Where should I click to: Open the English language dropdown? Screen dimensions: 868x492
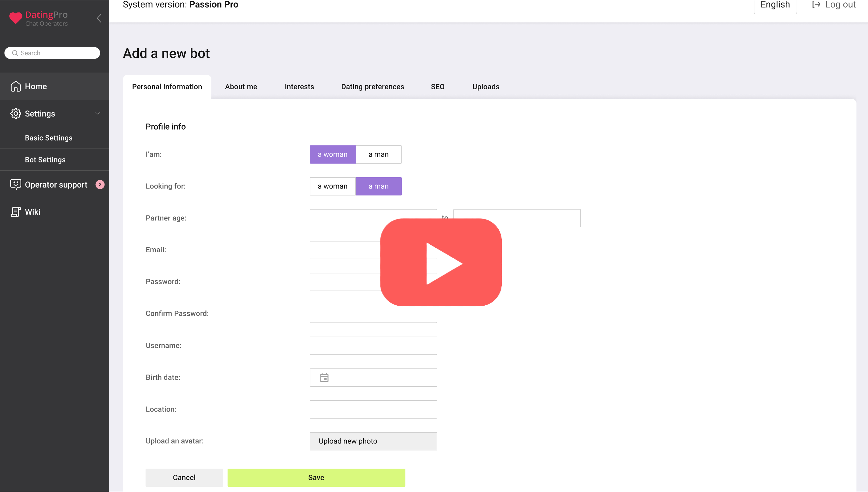coord(775,5)
